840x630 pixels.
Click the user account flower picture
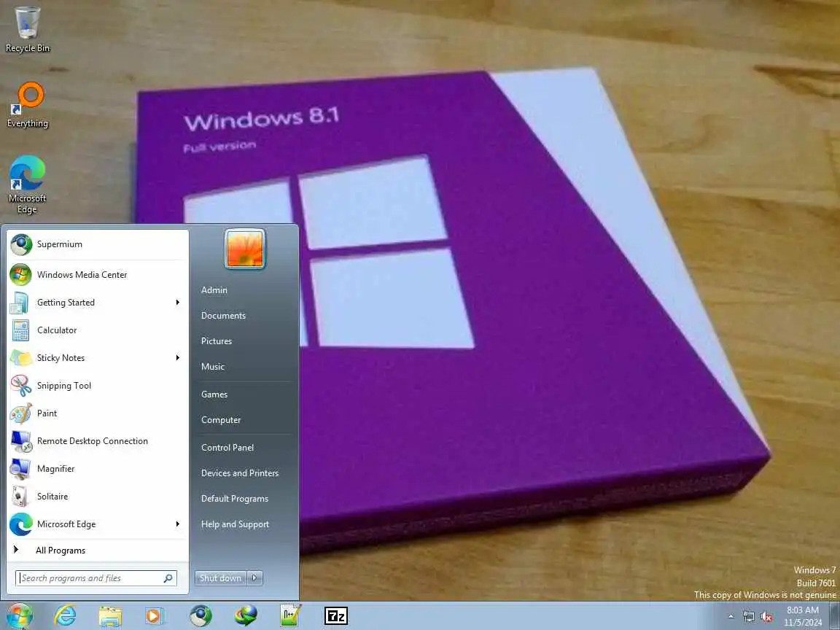pyautogui.click(x=245, y=249)
